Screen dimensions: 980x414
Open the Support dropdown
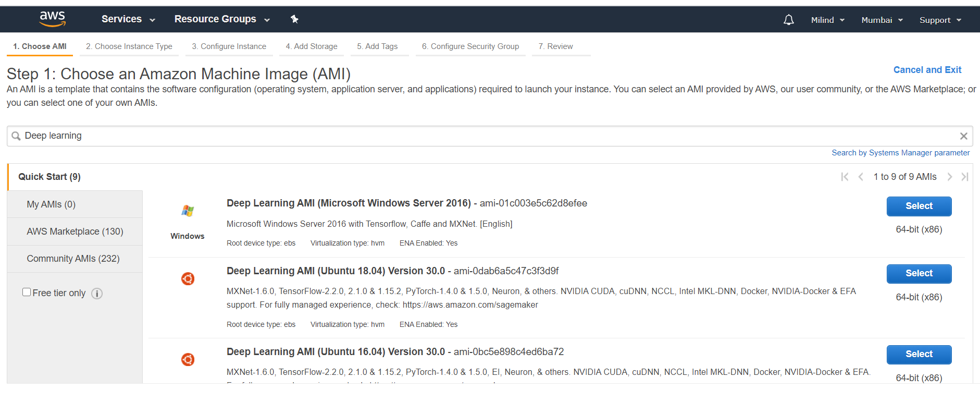tap(940, 20)
